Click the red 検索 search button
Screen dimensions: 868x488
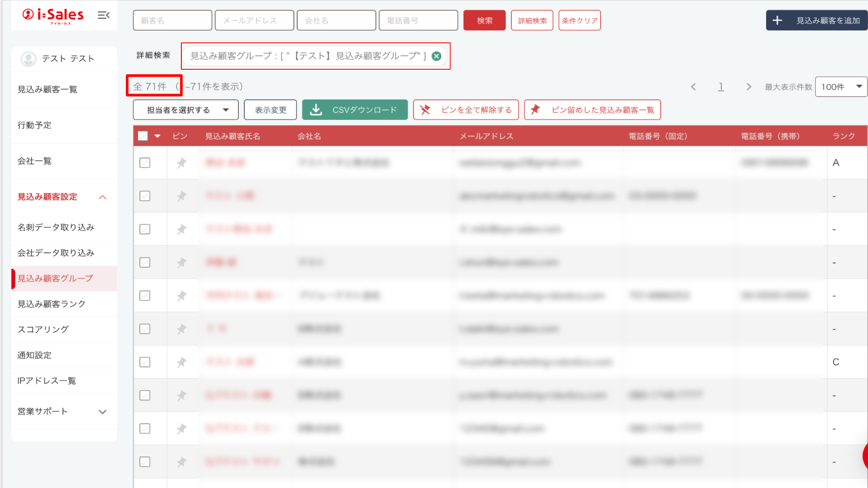pyautogui.click(x=484, y=21)
